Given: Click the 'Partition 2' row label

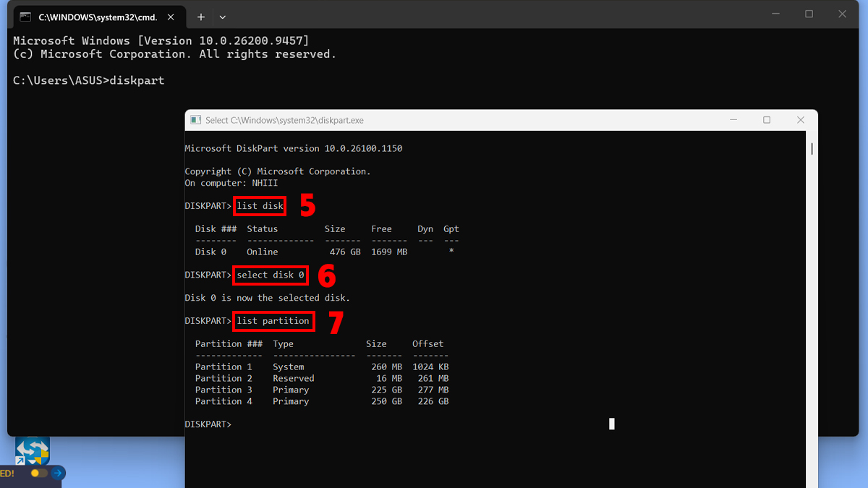Looking at the screenshot, I should 224,378.
